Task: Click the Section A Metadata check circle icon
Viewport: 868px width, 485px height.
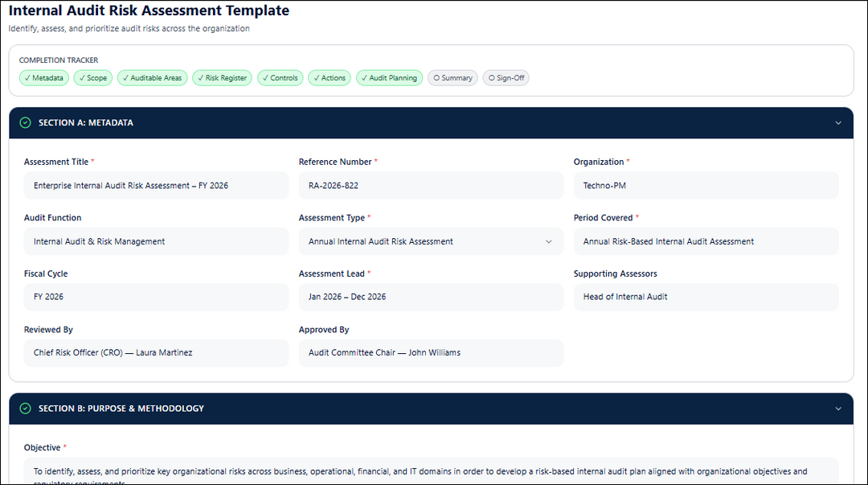Action: click(26, 122)
